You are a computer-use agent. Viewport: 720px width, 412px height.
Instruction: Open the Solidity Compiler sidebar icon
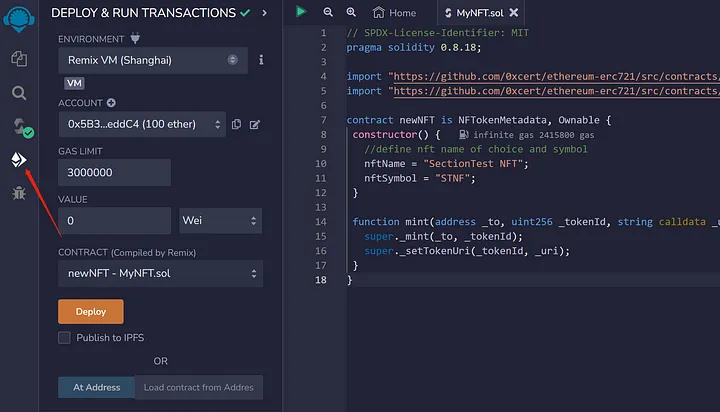22,128
